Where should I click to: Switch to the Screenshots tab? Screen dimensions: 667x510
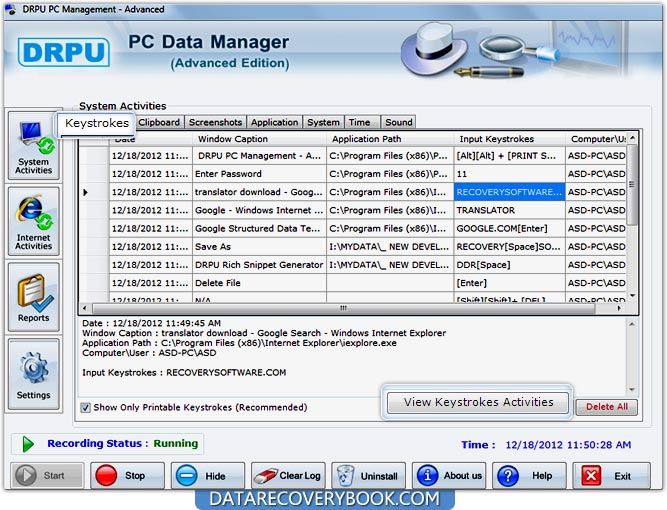216,123
